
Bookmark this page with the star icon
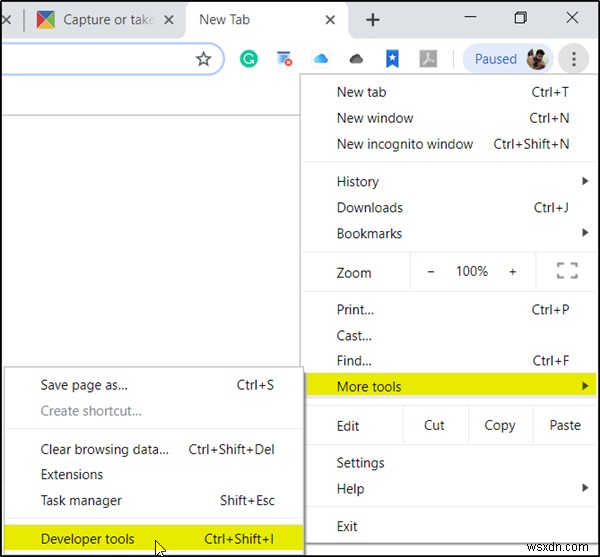point(204,59)
